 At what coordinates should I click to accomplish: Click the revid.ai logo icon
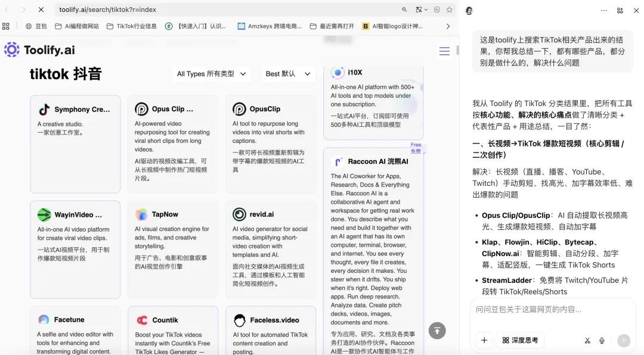[239, 214]
